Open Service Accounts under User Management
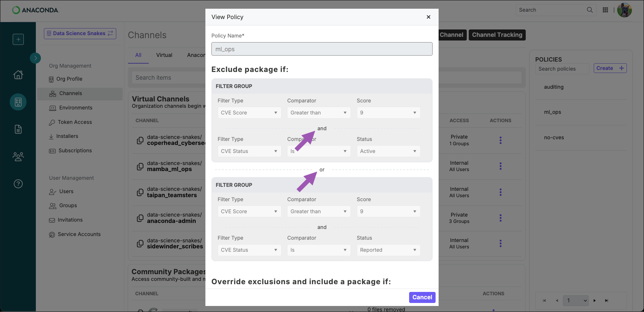644x312 pixels. (75, 234)
